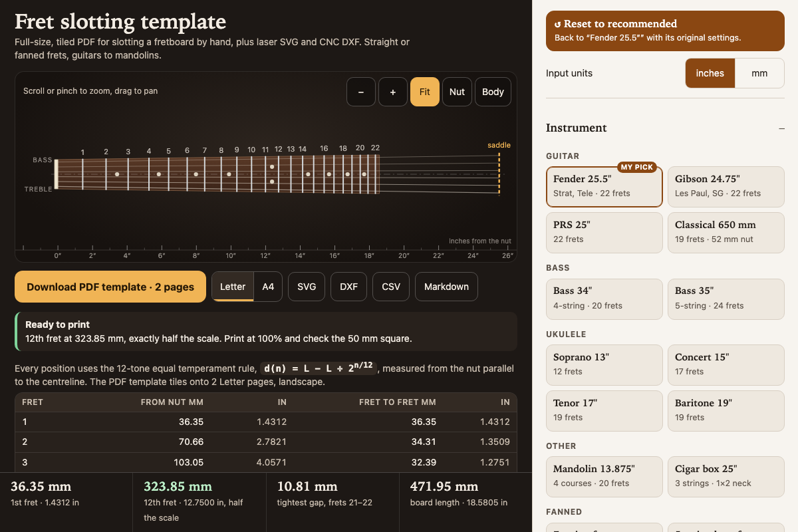
Task: Click Reset to recommended
Action: point(666,31)
